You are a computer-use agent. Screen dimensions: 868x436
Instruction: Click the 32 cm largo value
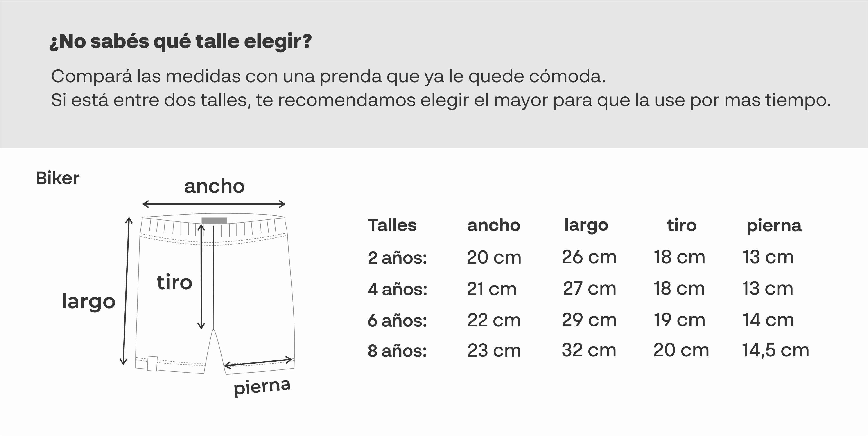click(589, 350)
